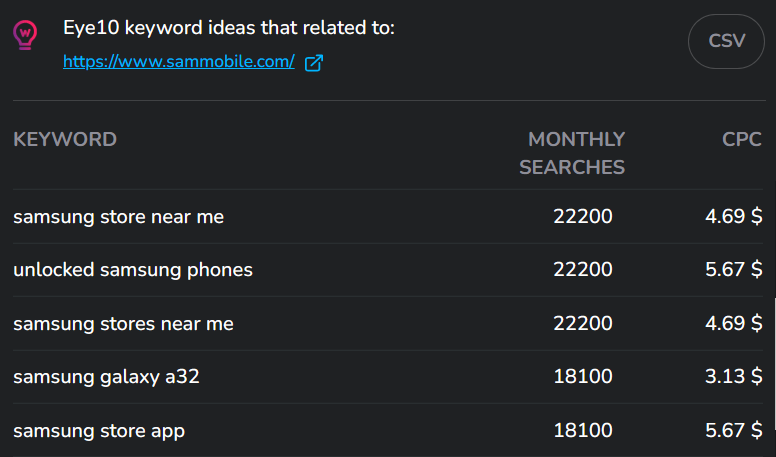Open the external link icon beside sammobile URL
776x457 pixels.
pyautogui.click(x=314, y=63)
